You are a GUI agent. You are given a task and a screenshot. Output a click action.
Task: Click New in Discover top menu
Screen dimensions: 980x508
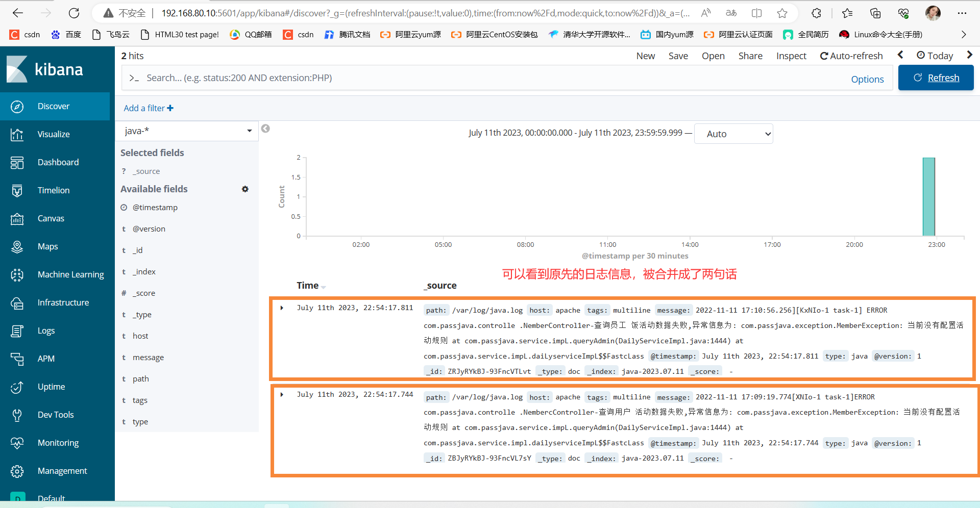[x=646, y=56]
